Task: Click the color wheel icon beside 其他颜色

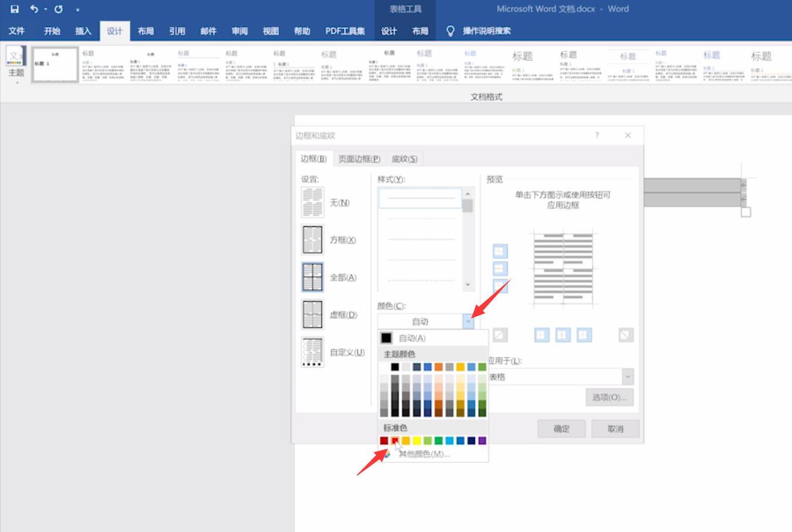Action: click(387, 453)
